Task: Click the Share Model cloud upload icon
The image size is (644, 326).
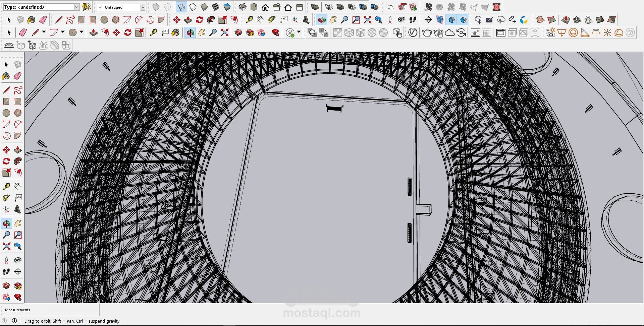Action: coord(501,20)
